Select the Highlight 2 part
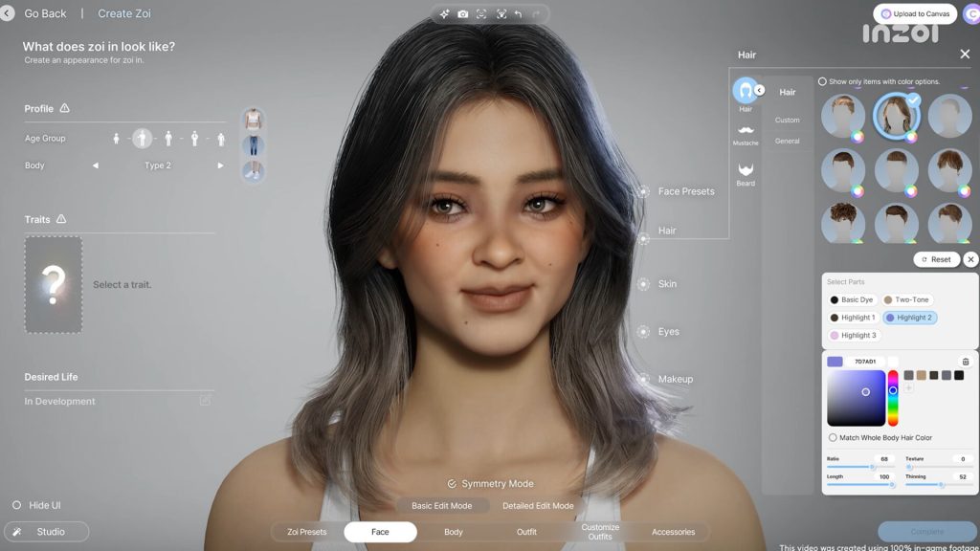The image size is (980, 551). coord(909,318)
